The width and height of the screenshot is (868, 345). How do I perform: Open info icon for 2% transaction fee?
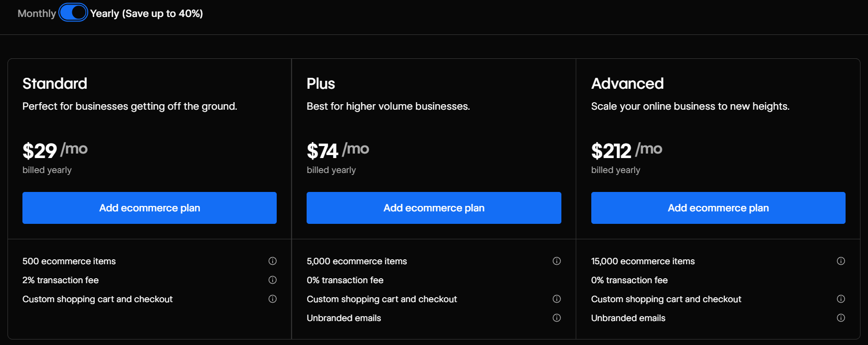coord(273,280)
